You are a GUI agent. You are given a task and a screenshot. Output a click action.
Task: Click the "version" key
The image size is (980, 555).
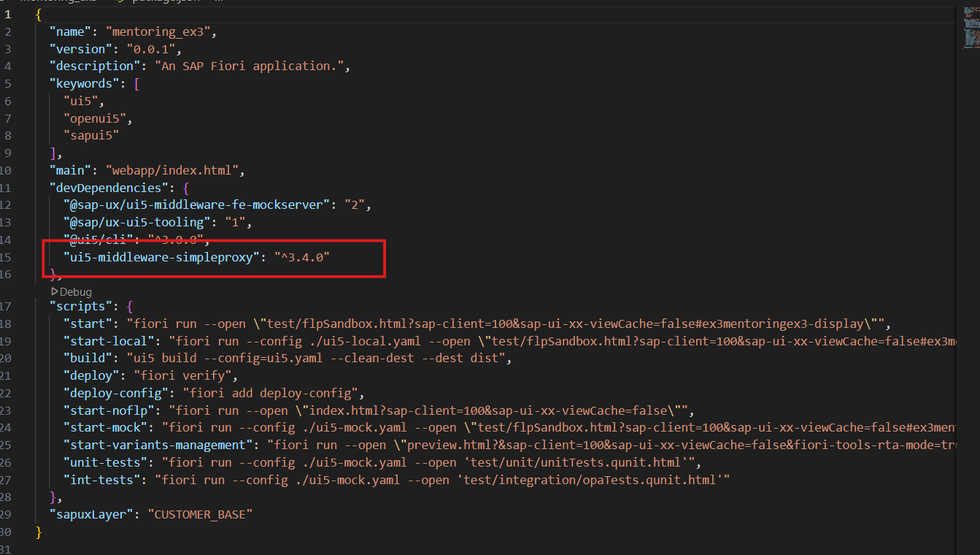[x=81, y=49]
